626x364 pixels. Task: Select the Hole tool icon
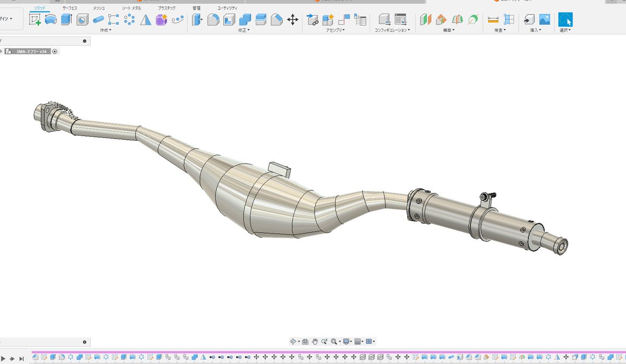(82, 20)
